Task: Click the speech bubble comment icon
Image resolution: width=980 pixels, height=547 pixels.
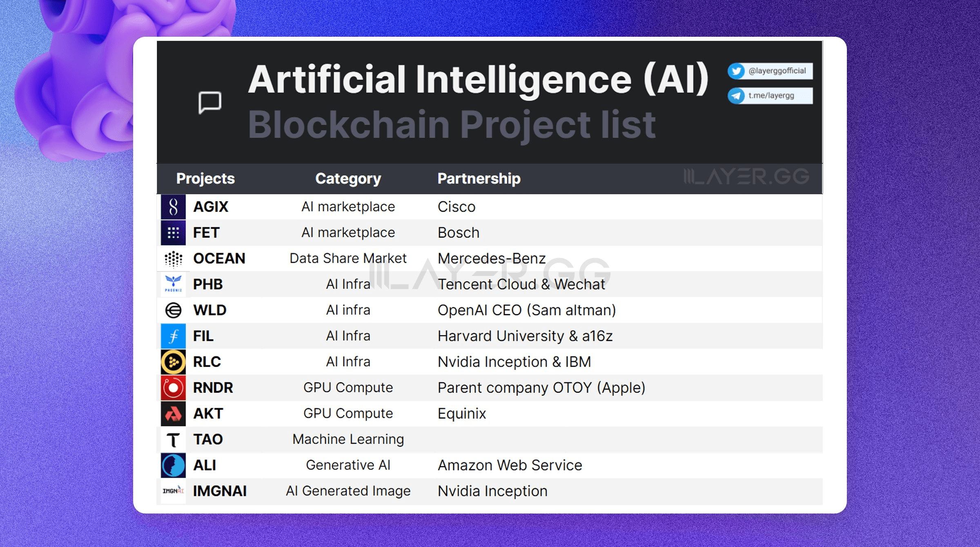Action: tap(210, 102)
